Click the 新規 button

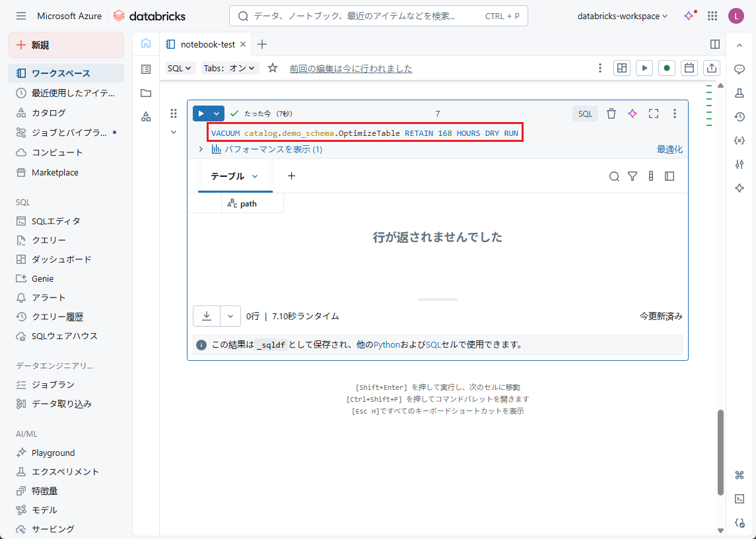[66, 45]
